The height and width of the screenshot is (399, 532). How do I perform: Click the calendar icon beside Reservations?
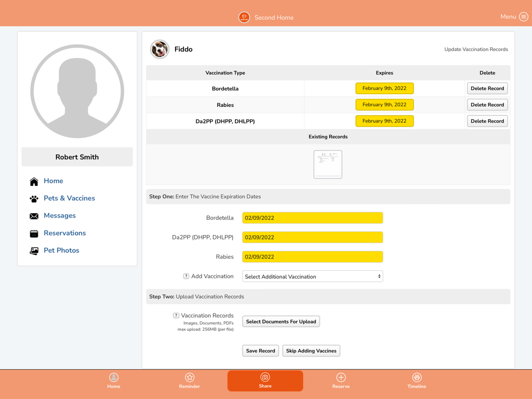34,234
